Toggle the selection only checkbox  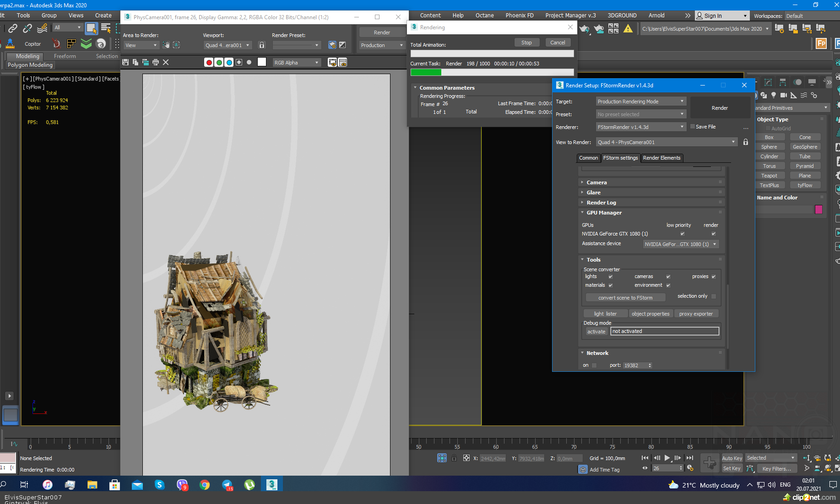pos(713,296)
